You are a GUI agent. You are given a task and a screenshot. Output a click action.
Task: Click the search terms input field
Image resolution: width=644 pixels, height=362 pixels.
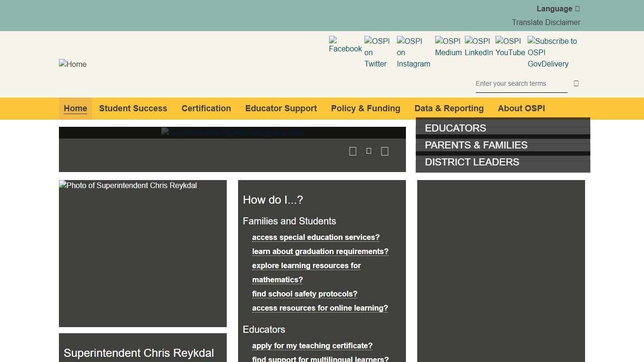tap(521, 83)
